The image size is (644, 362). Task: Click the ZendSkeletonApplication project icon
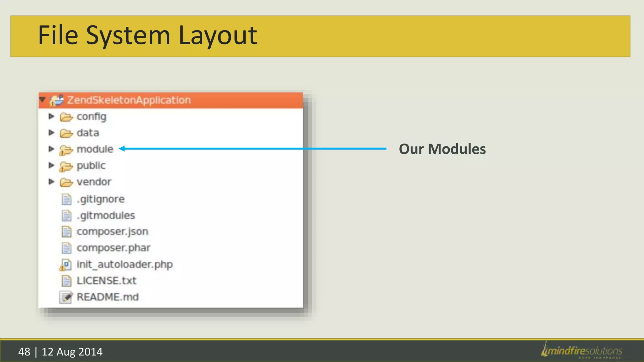click(57, 100)
